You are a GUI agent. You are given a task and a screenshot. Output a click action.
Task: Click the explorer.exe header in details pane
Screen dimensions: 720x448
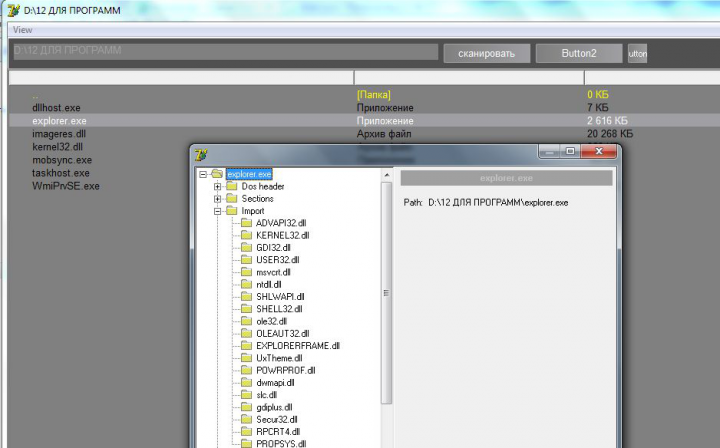506,178
